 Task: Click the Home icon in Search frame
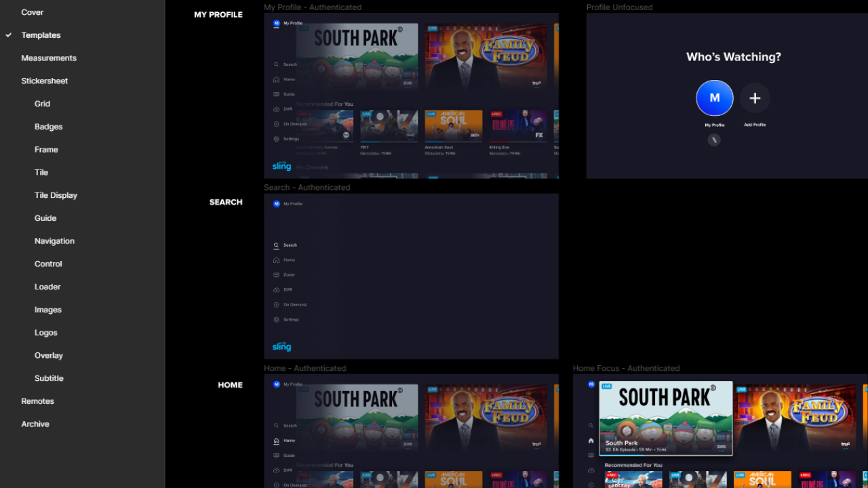click(276, 260)
